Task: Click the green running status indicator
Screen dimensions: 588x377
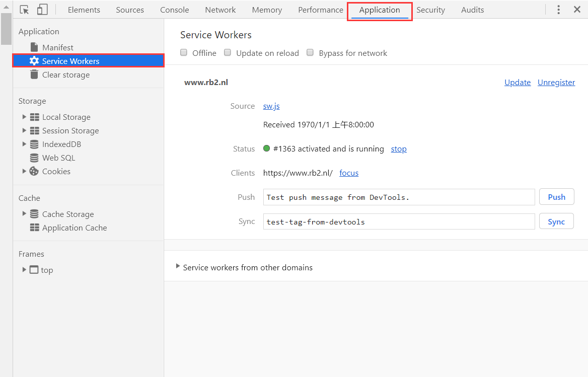Action: pyautogui.click(x=267, y=148)
